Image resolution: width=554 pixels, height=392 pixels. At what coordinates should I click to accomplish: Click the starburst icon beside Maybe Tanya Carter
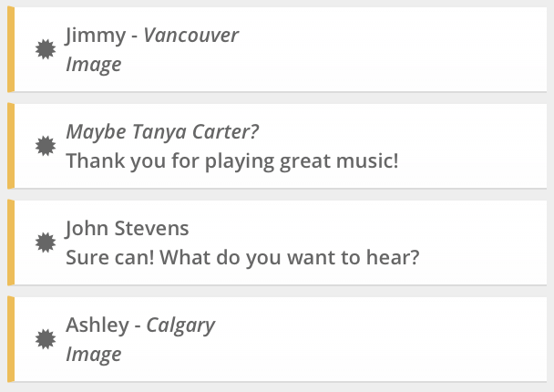[x=46, y=146]
